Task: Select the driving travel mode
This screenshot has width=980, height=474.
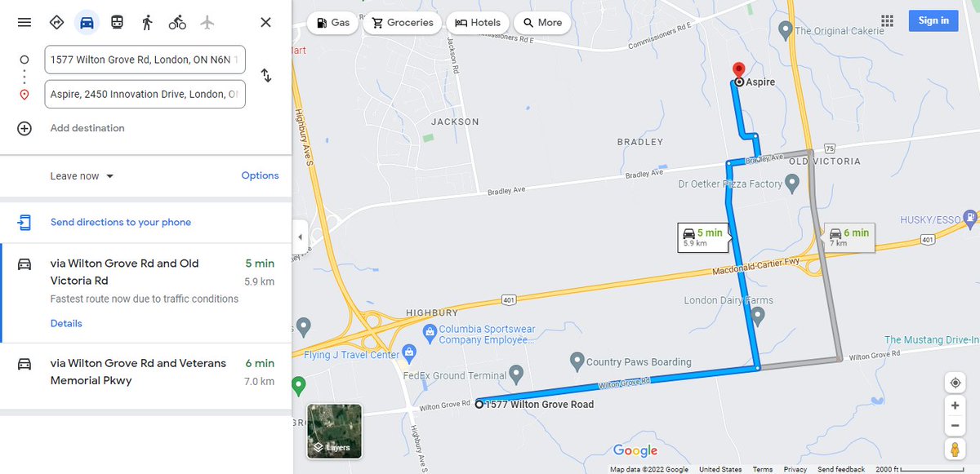Action: 87,22
